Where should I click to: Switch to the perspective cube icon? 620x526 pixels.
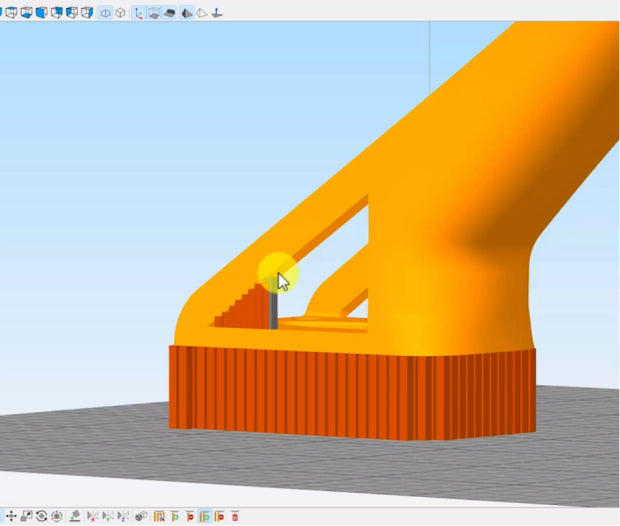(120, 13)
